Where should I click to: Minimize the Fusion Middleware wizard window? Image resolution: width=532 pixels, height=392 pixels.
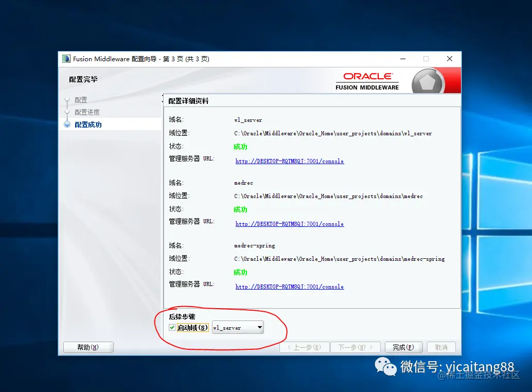click(403, 59)
